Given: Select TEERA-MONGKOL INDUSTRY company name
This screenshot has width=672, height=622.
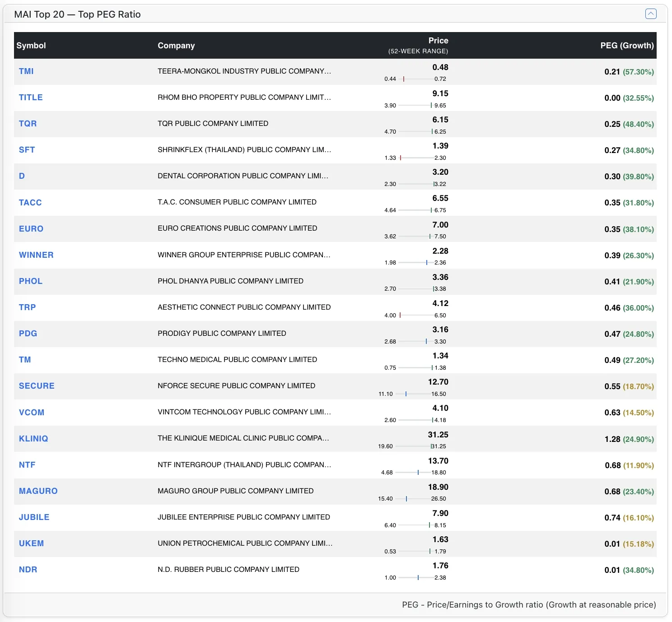Looking at the screenshot, I should coord(244,71).
